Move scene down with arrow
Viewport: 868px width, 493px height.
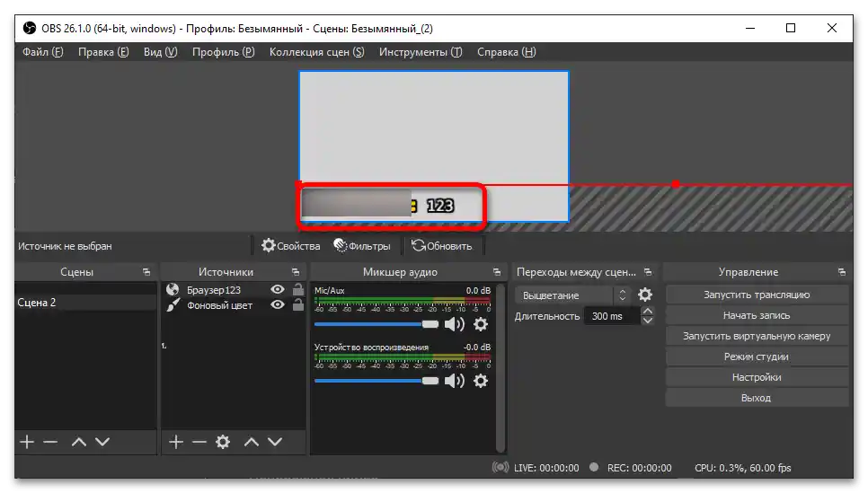102,442
